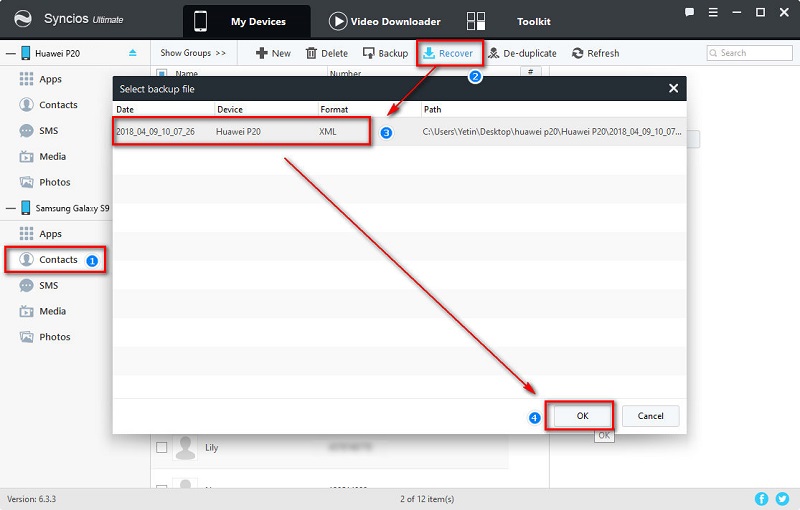
Task: Open the Facebook link icon
Action: [x=761, y=499]
